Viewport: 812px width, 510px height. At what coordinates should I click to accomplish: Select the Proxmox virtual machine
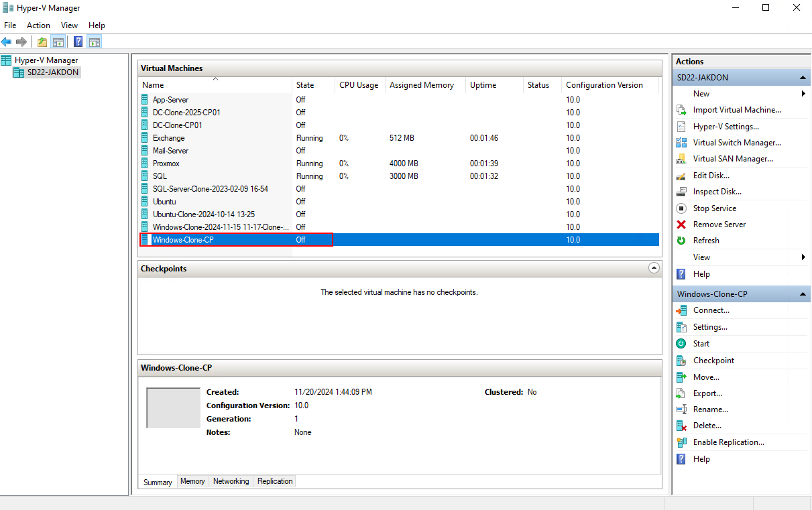tap(399, 164)
